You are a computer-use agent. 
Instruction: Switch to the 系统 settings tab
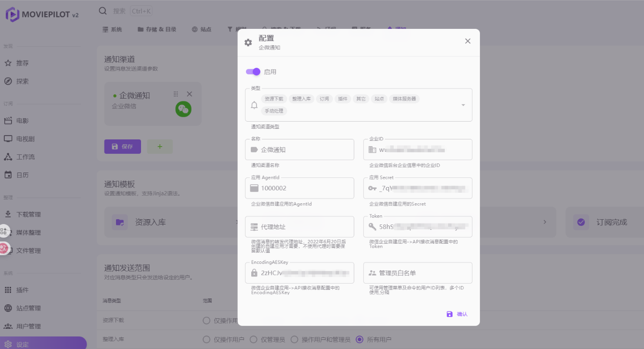click(112, 29)
